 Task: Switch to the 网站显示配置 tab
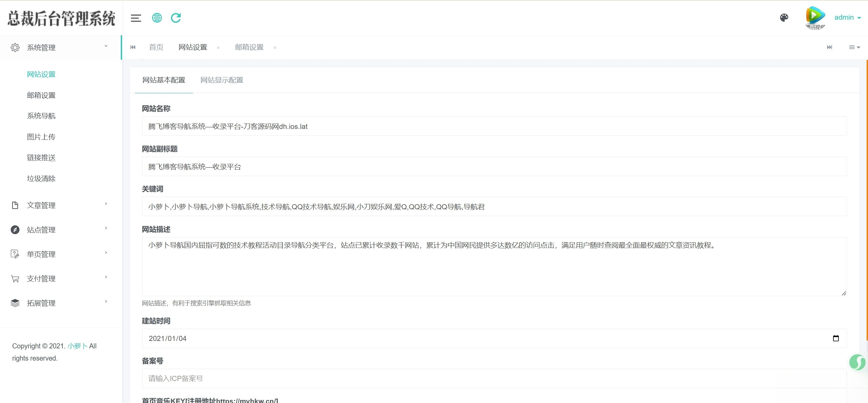coord(221,80)
